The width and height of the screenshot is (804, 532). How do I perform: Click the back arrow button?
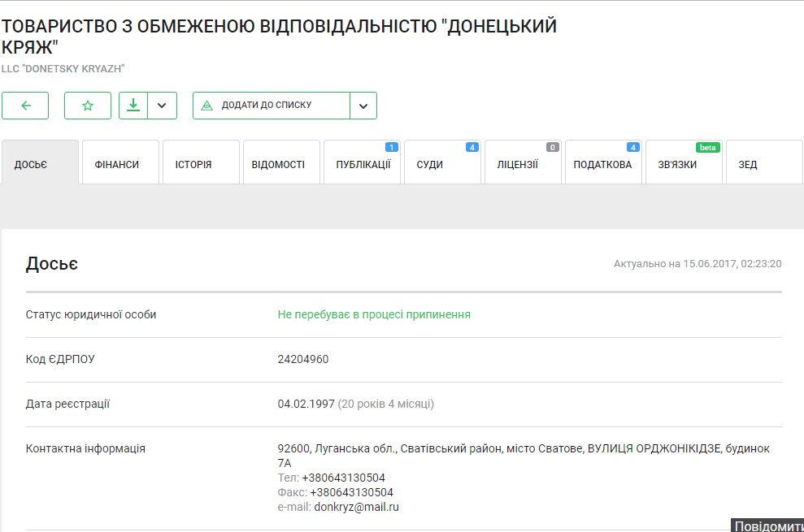(25, 106)
